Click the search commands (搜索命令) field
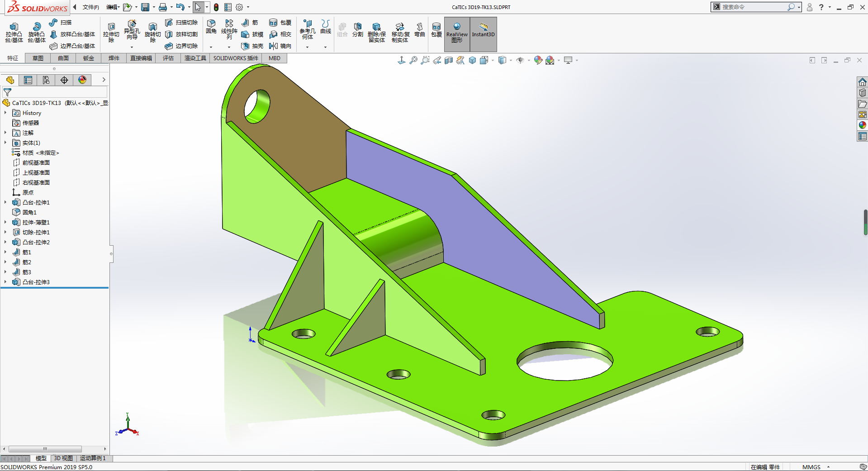Viewport: 868px width, 471px height. tap(753, 7)
